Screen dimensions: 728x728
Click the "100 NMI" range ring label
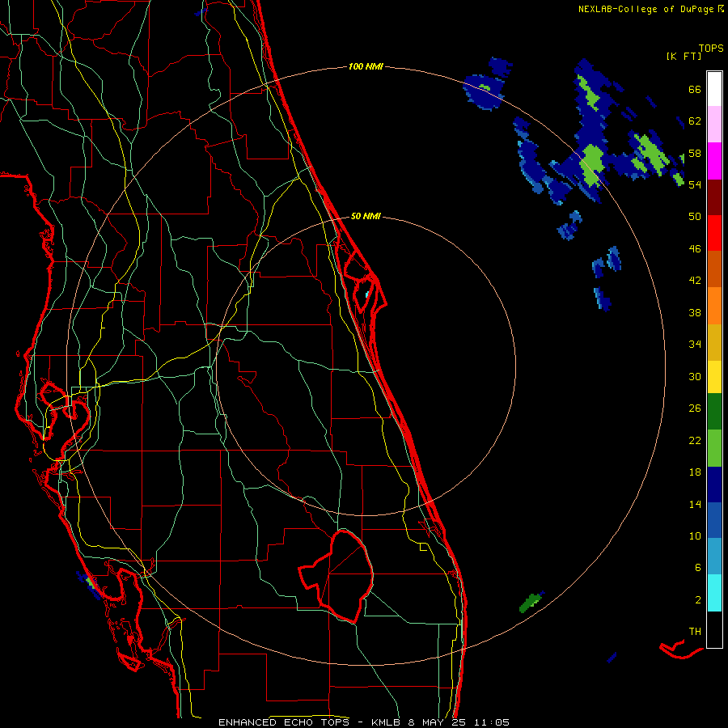[366, 67]
